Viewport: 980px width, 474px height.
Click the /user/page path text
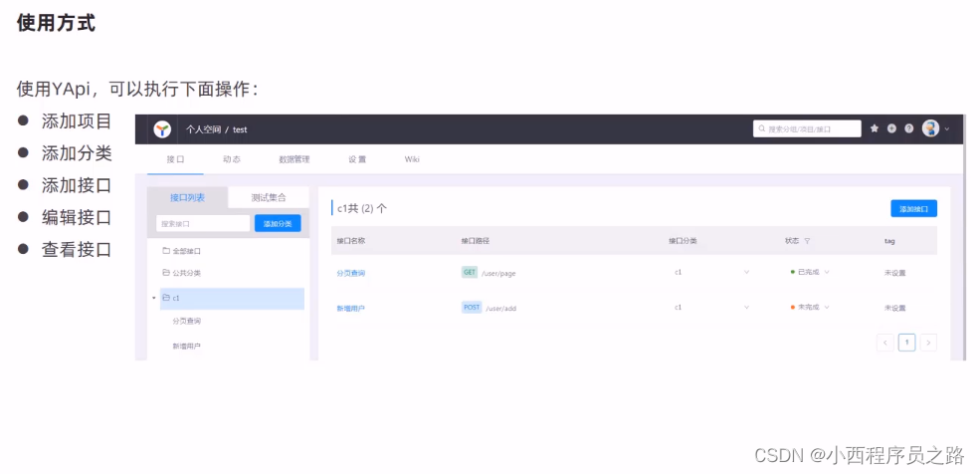(x=498, y=273)
